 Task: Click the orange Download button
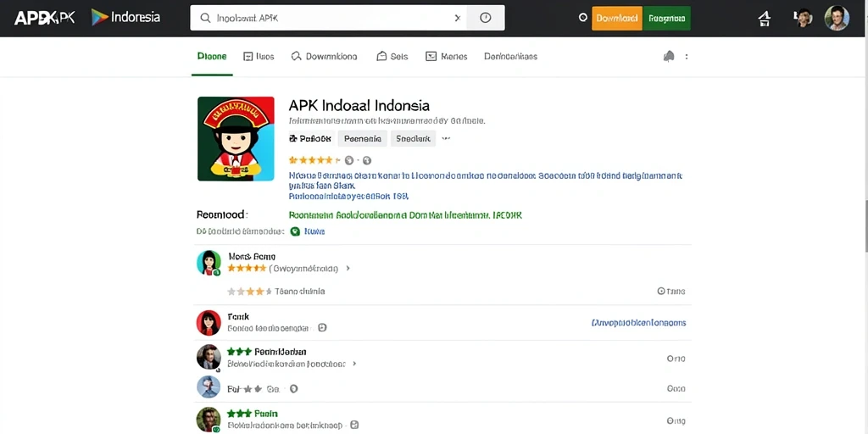pyautogui.click(x=617, y=19)
